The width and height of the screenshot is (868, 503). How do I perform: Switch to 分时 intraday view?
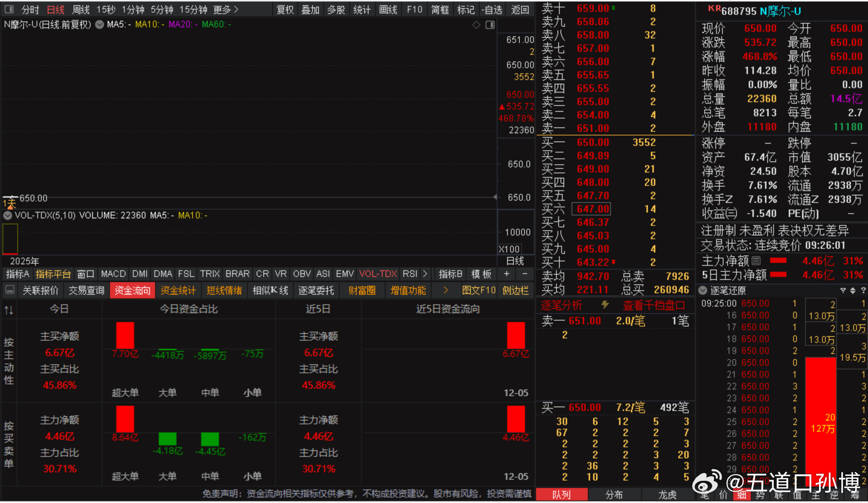(30, 9)
